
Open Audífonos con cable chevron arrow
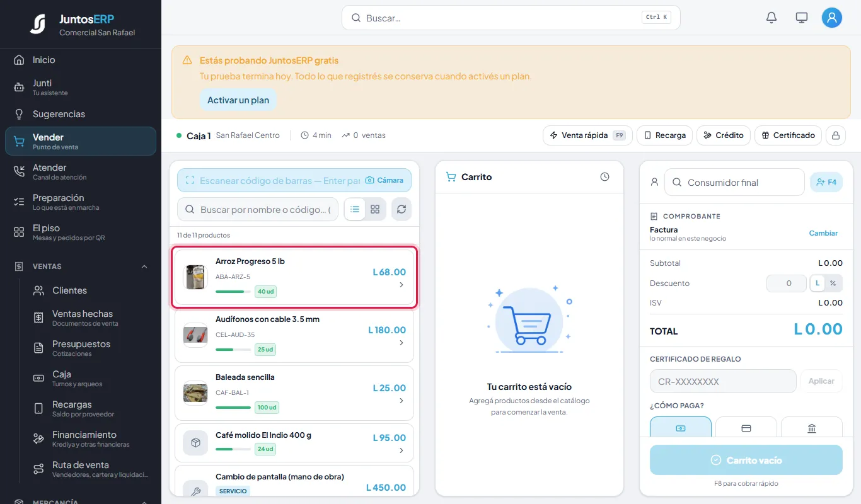point(402,343)
